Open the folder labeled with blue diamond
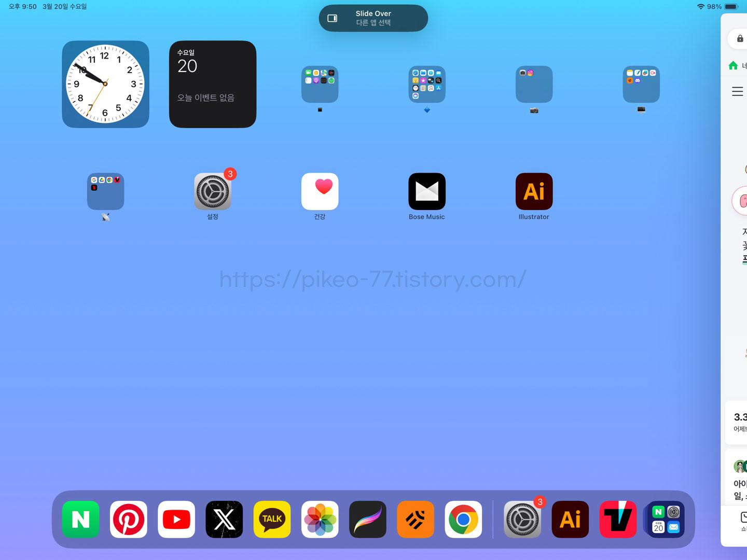747x560 pixels. coord(427,84)
